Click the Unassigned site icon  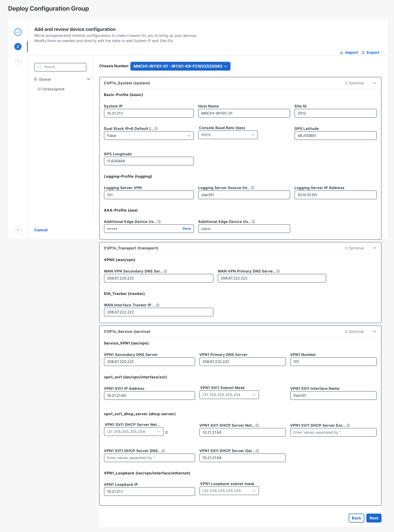click(39, 89)
